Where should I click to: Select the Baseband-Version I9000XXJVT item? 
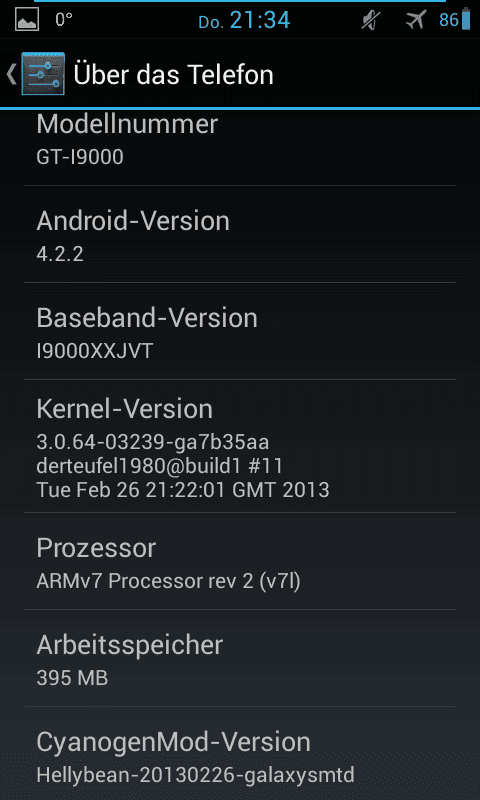[240, 331]
